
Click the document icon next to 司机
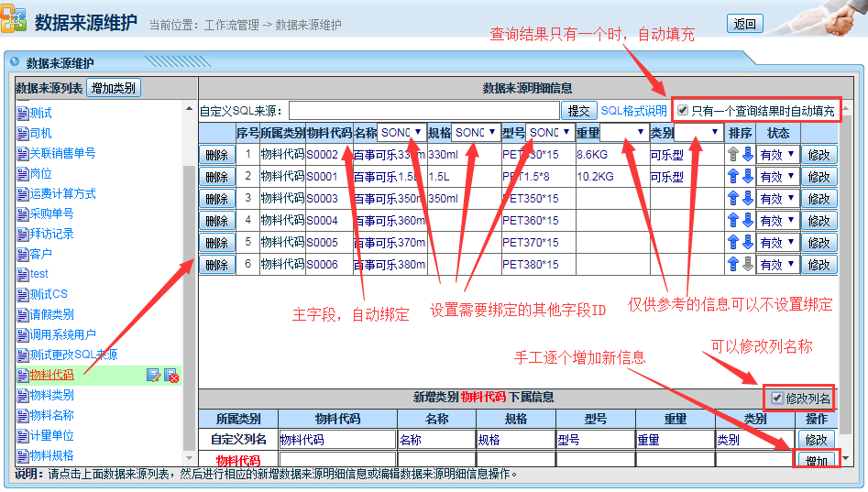tap(23, 134)
